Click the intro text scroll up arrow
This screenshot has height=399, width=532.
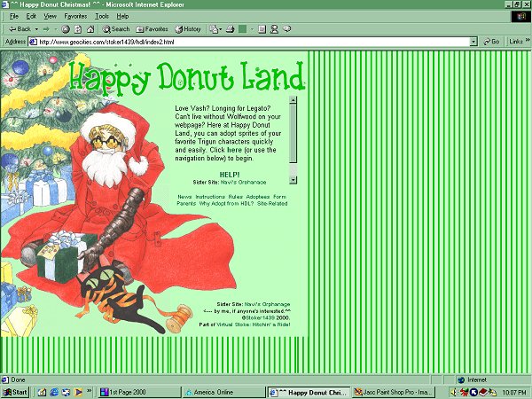(293, 99)
